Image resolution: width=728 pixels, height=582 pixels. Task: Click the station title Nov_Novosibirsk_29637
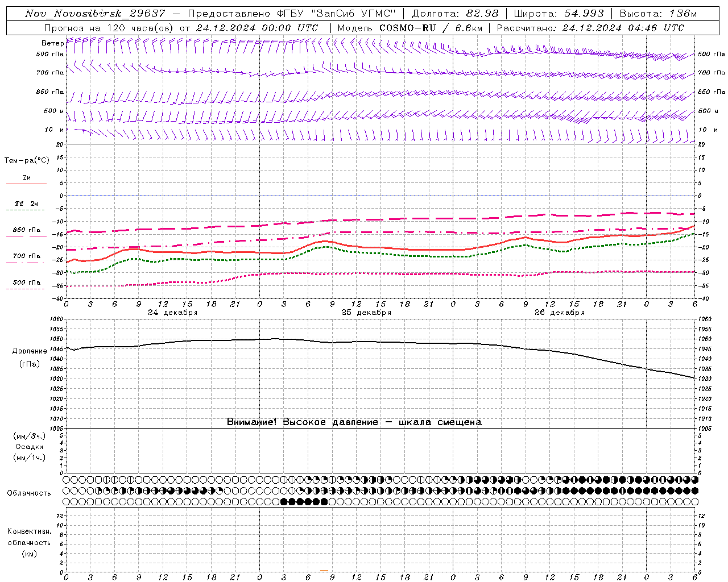tap(96, 14)
